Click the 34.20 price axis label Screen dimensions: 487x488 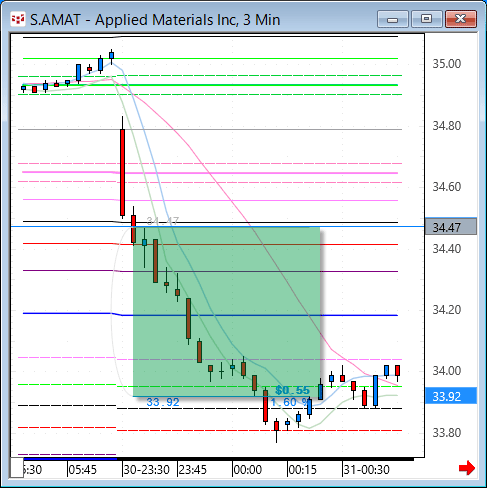(x=447, y=310)
